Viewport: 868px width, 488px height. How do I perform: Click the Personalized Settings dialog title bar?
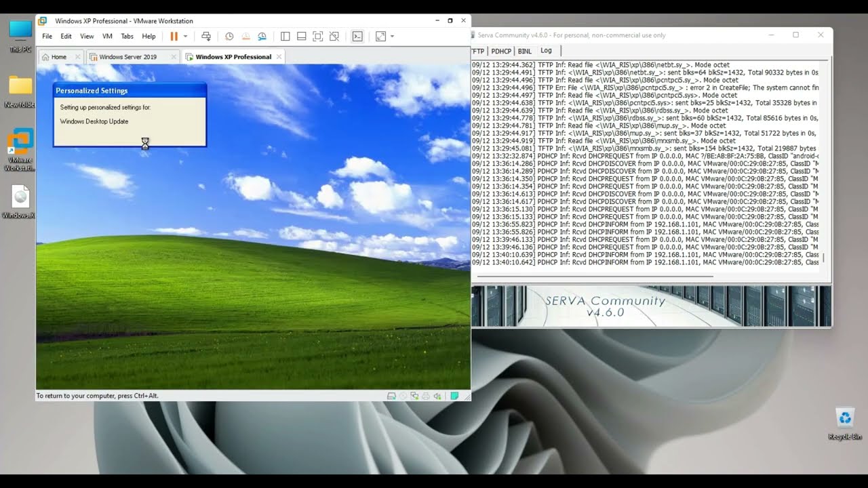click(130, 91)
